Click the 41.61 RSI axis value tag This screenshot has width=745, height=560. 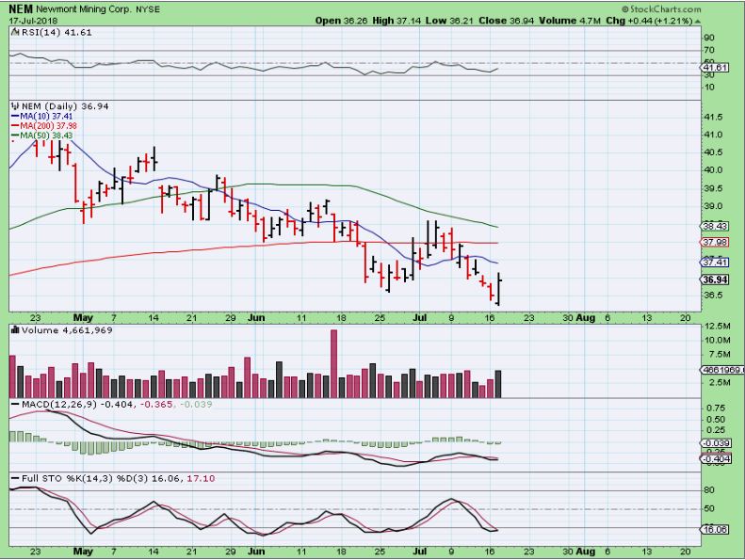point(714,68)
